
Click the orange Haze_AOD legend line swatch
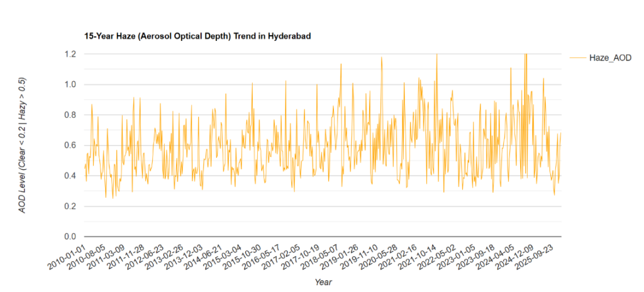(577, 58)
